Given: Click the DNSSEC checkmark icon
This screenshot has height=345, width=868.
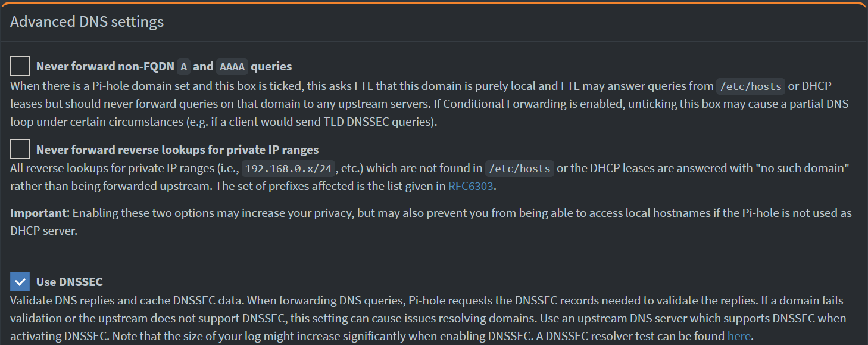Looking at the screenshot, I should tap(18, 281).
